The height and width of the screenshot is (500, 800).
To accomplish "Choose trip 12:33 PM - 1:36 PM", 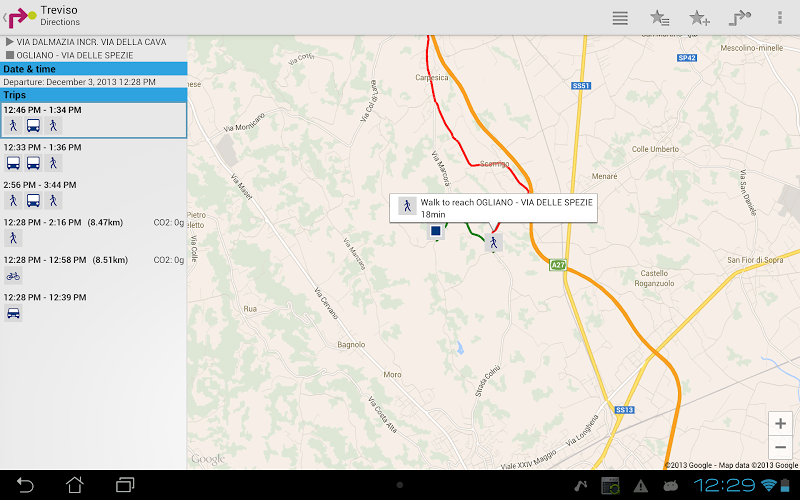I will [93, 158].
